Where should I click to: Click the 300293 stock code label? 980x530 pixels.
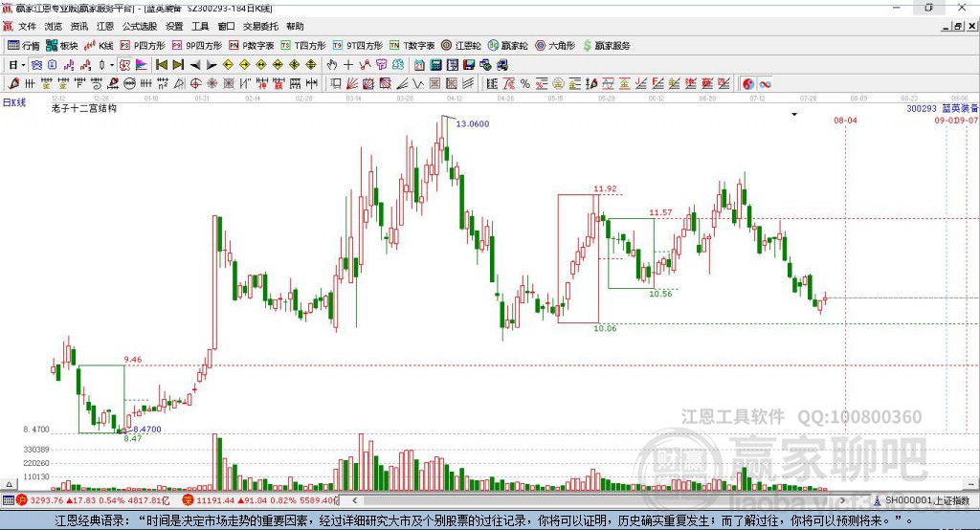point(922,109)
